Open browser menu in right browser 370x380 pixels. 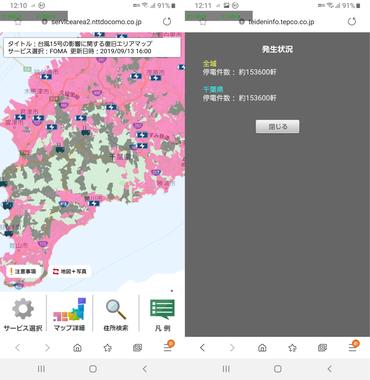pyautogui.click(x=353, y=346)
